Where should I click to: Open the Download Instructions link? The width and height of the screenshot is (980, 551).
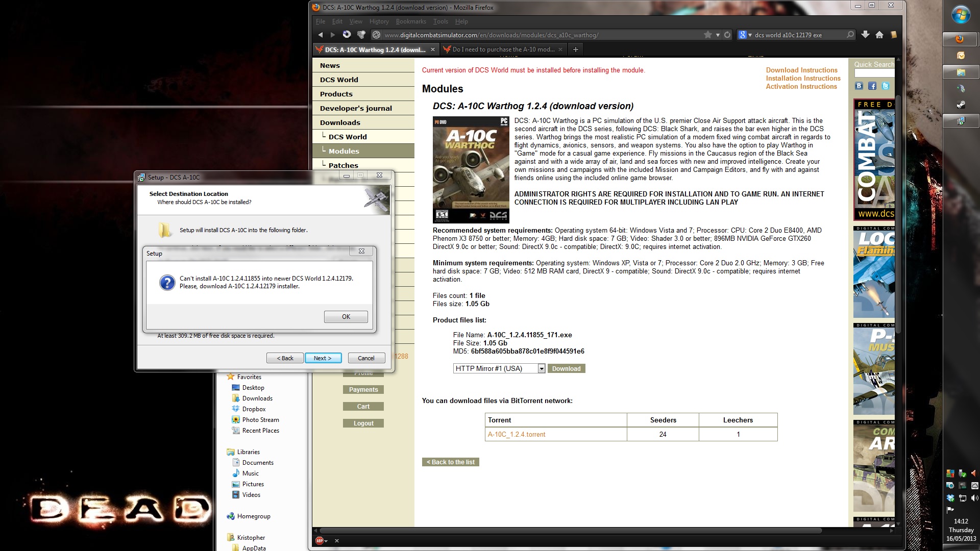click(801, 70)
